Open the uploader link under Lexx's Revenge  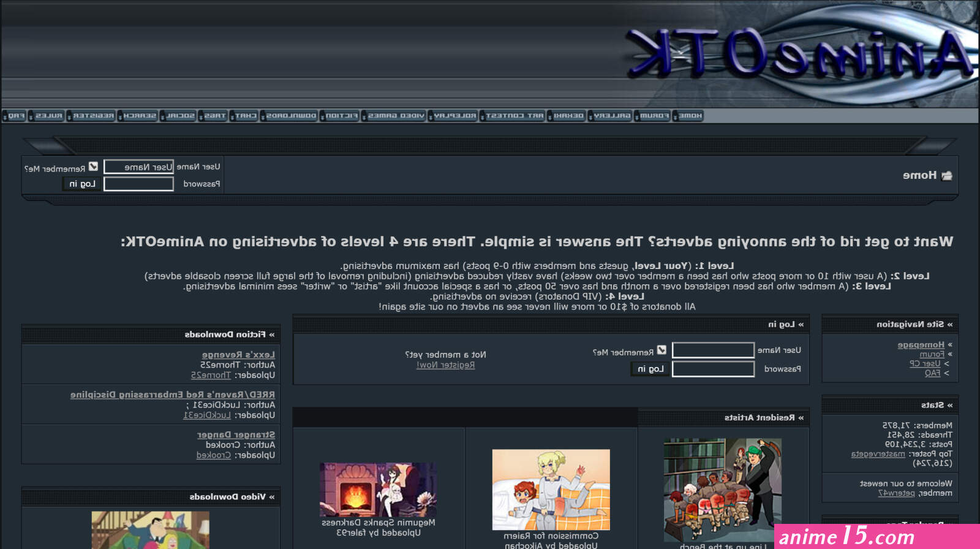pos(211,375)
